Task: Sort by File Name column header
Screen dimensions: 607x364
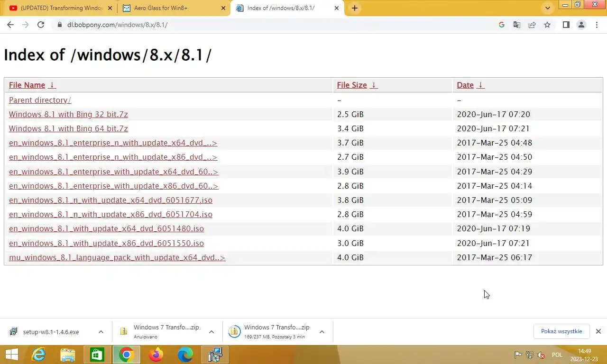Action: tap(27, 85)
